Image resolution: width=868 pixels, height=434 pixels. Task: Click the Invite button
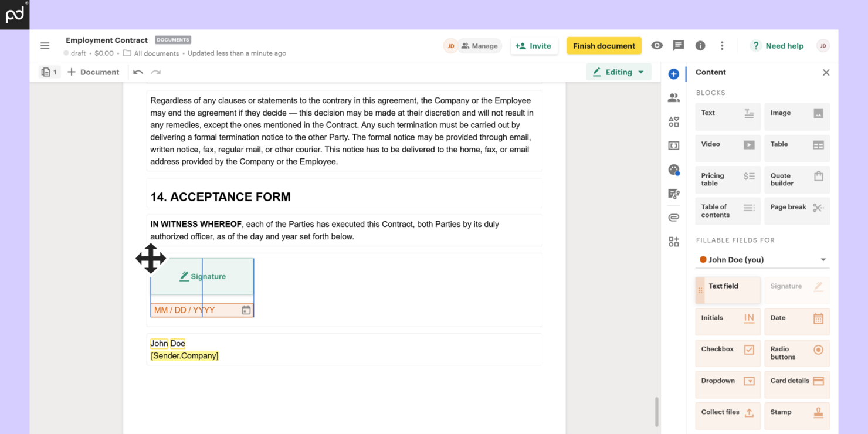[534, 46]
